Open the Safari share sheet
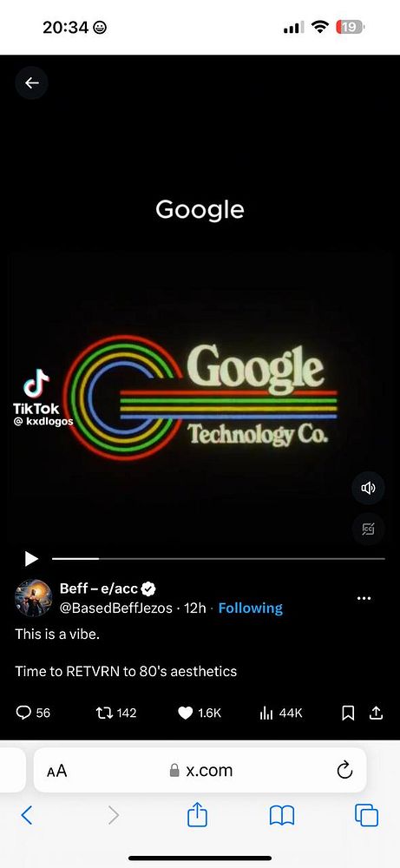This screenshot has width=400, height=868. (x=198, y=815)
